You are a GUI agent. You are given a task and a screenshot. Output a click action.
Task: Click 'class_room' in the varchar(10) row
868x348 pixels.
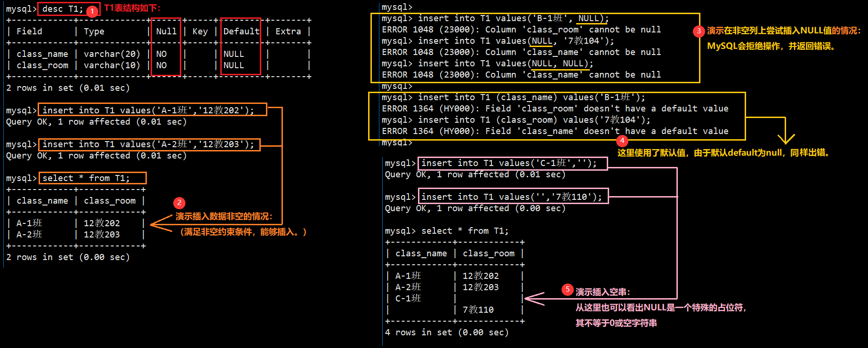point(42,65)
